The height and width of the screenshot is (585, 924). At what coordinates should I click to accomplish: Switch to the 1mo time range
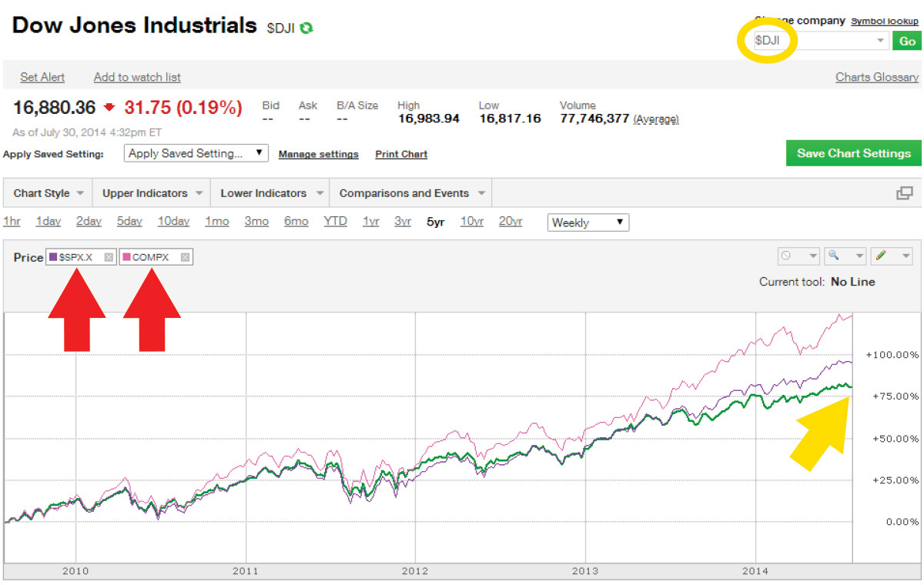pos(217,222)
